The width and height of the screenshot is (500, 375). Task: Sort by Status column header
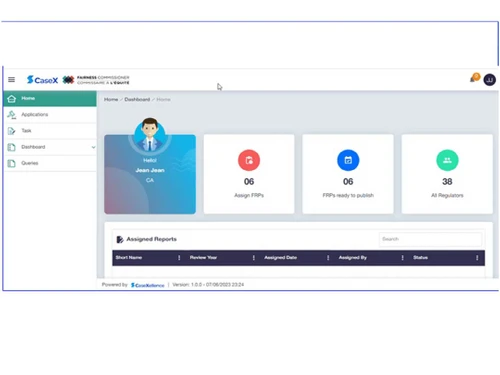click(x=420, y=258)
